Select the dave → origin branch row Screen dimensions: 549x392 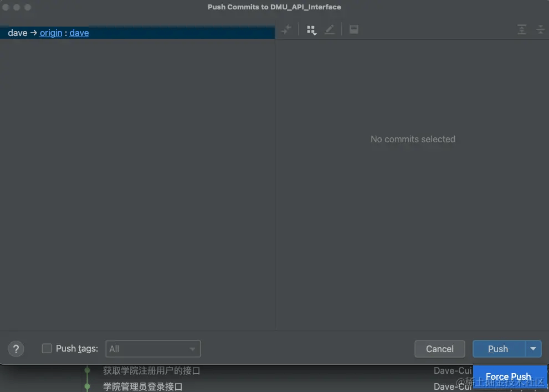click(166, 33)
